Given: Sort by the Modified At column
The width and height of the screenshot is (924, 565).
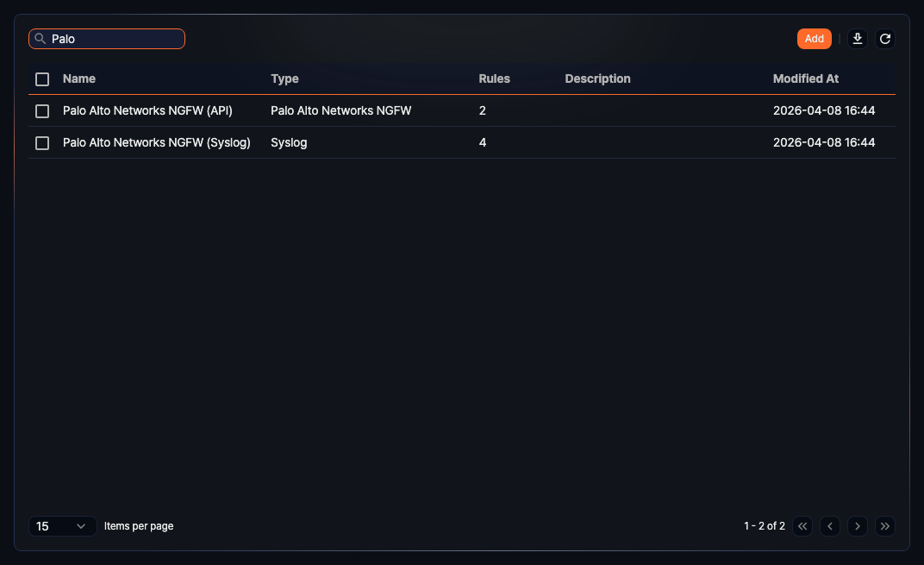Looking at the screenshot, I should 805,78.
